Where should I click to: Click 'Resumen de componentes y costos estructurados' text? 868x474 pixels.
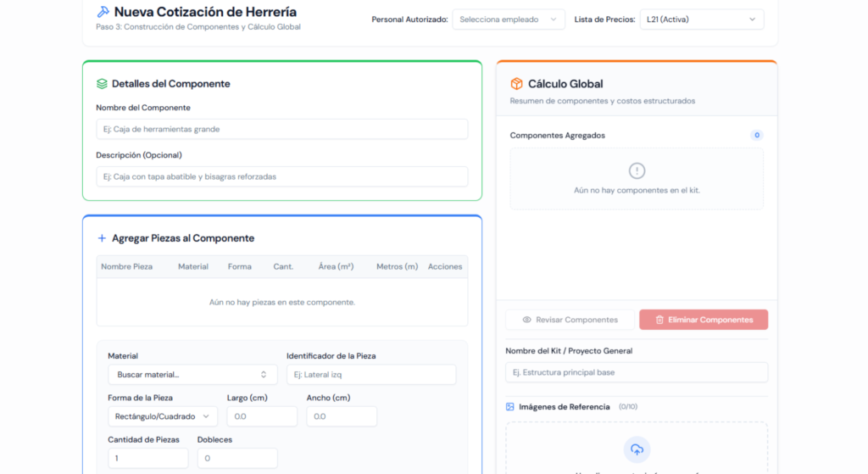pyautogui.click(x=603, y=101)
